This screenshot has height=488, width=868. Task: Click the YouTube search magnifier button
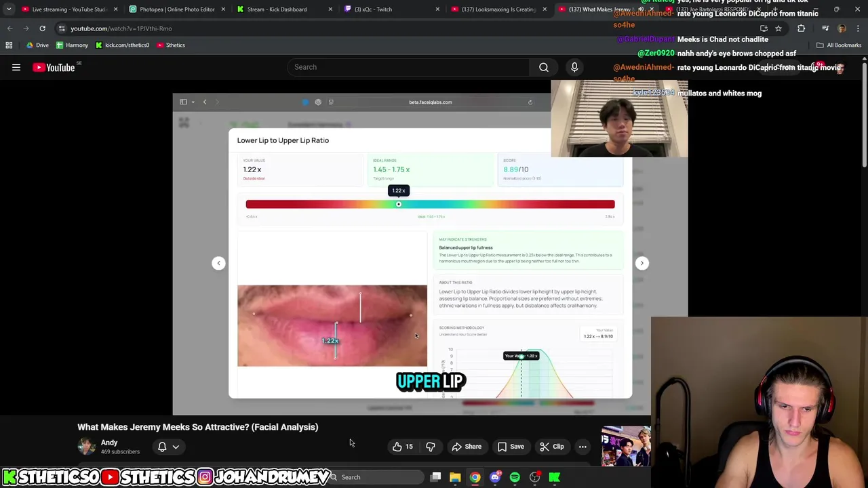(544, 67)
